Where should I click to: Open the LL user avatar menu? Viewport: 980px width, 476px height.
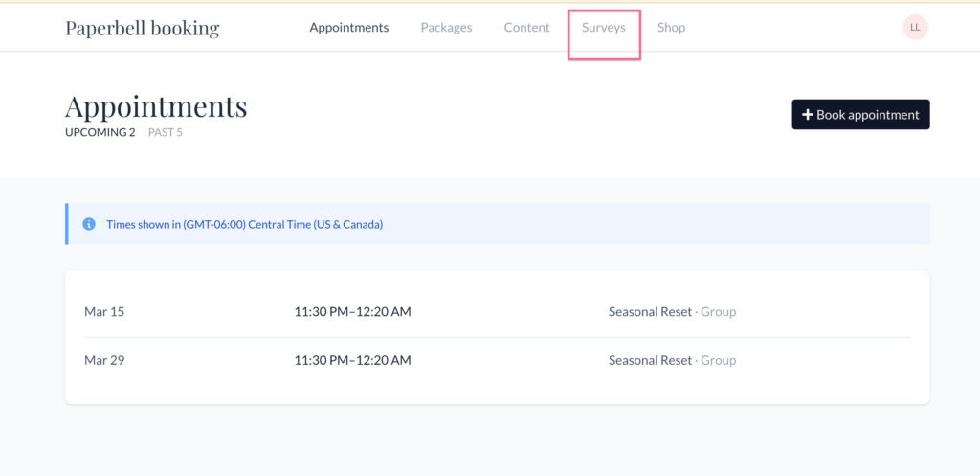point(915,28)
